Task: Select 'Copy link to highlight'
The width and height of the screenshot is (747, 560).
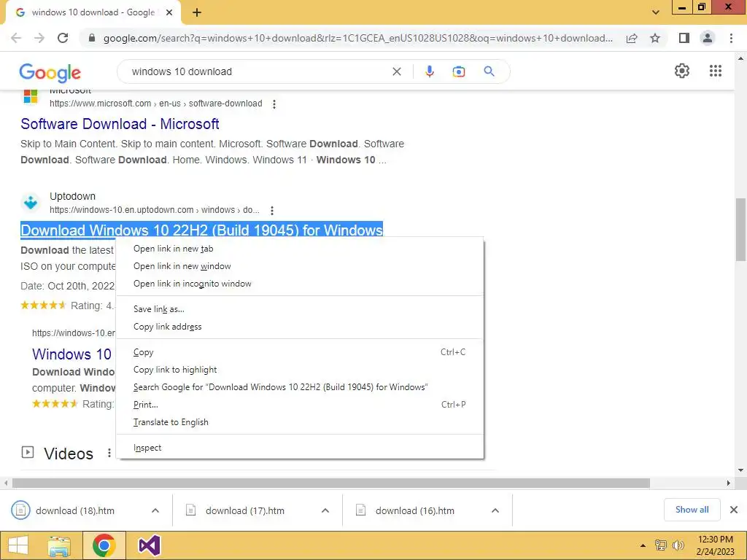Action: coord(300,370)
